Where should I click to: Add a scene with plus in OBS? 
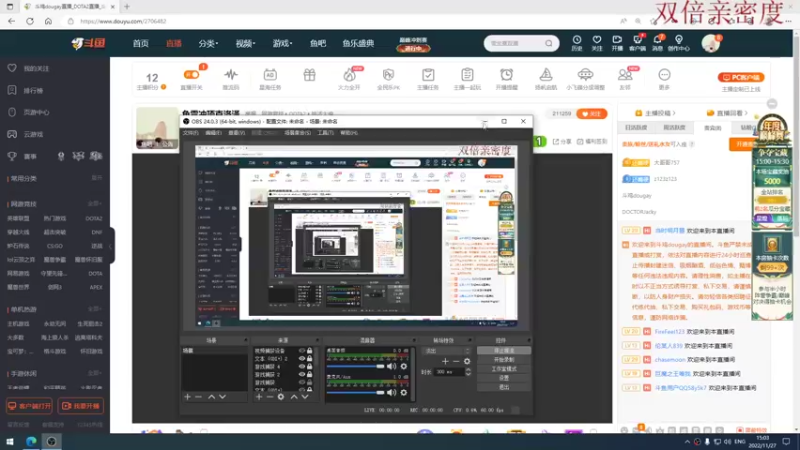tap(187, 396)
